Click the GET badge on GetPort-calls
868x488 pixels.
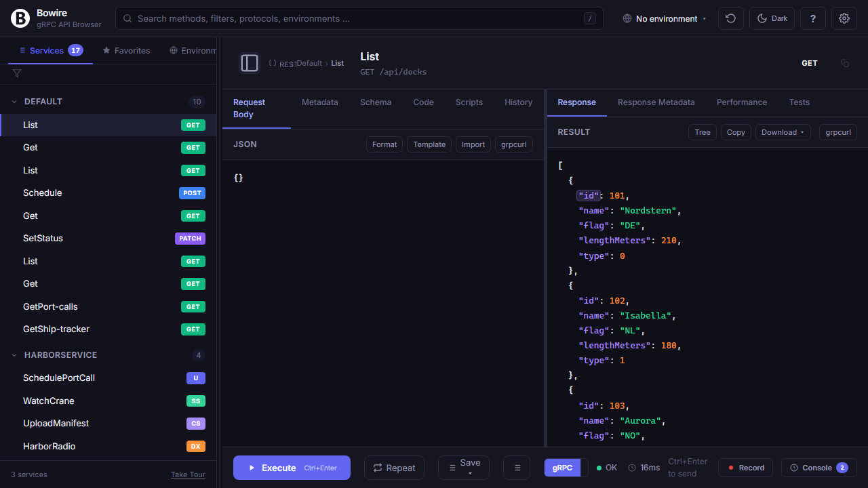point(193,306)
